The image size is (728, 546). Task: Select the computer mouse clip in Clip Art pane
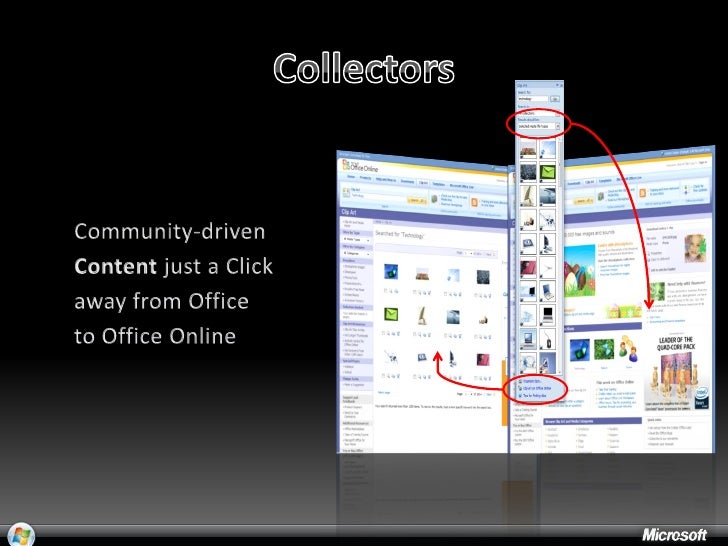click(547, 339)
